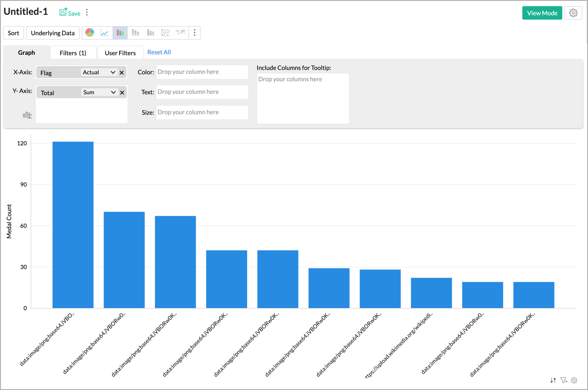Image resolution: width=588 pixels, height=390 pixels.
Task: Click the Color column drop field
Action: [x=202, y=72]
